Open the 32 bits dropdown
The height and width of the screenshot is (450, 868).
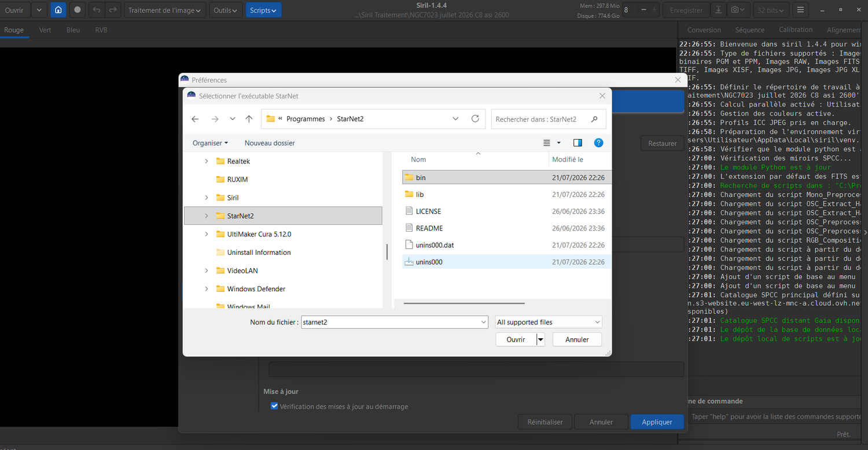pyautogui.click(x=771, y=10)
